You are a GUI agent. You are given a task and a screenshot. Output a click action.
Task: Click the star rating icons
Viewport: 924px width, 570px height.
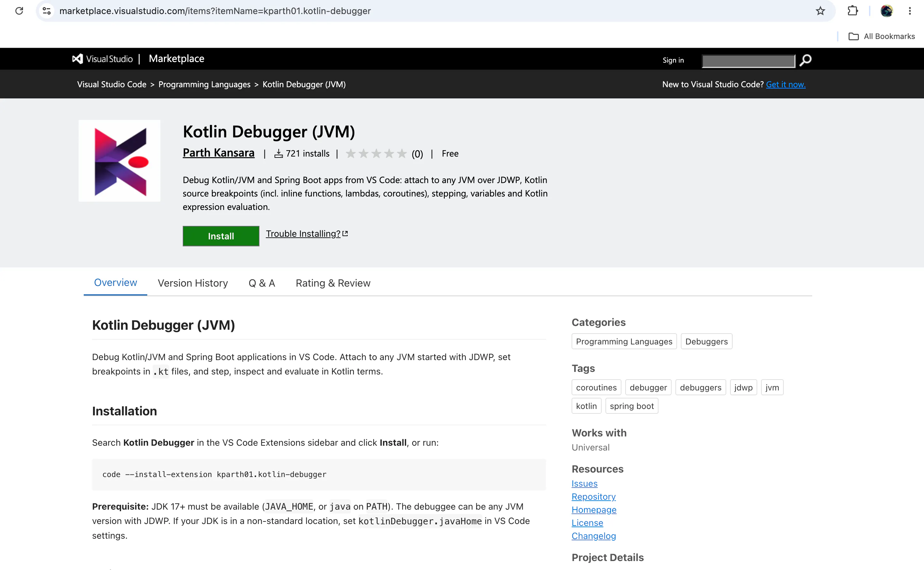click(x=376, y=154)
